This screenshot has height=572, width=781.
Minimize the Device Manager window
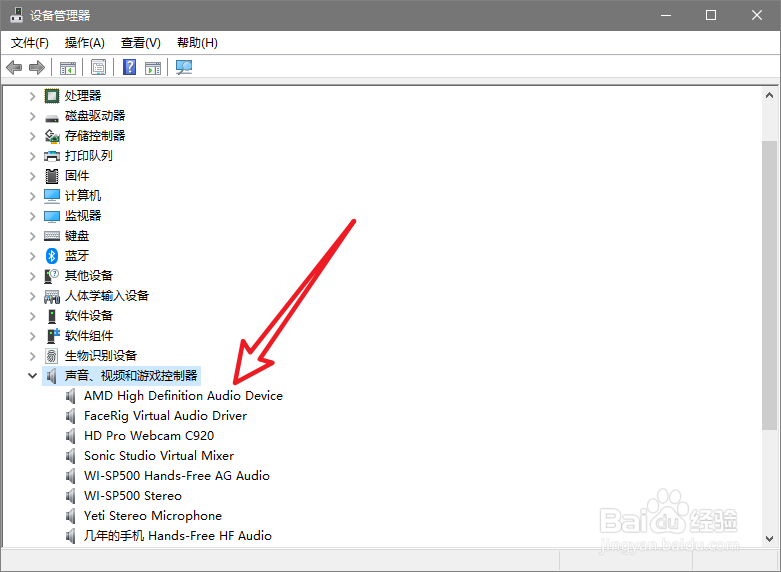point(665,15)
